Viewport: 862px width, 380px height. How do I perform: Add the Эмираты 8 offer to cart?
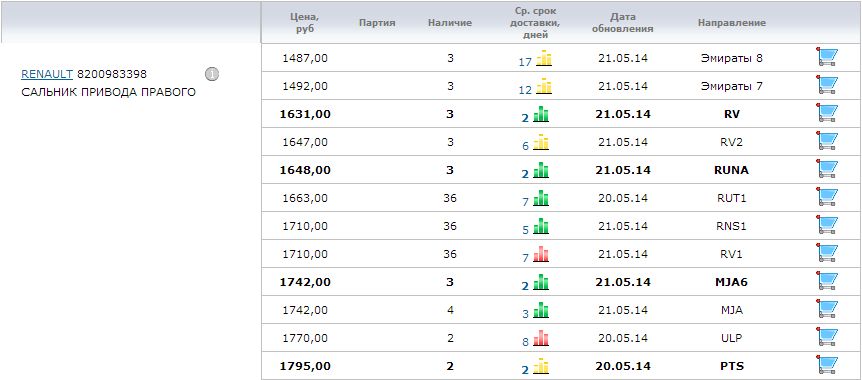tap(827, 57)
